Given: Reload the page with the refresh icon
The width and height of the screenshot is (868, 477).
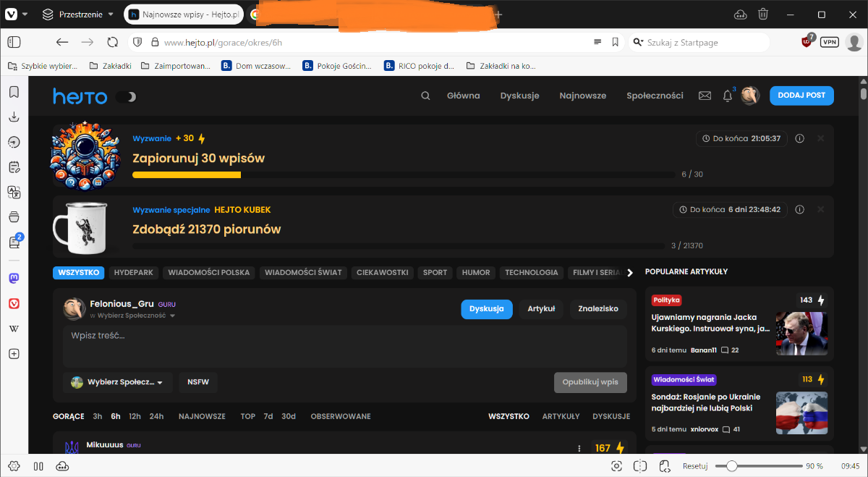Looking at the screenshot, I should 112,42.
